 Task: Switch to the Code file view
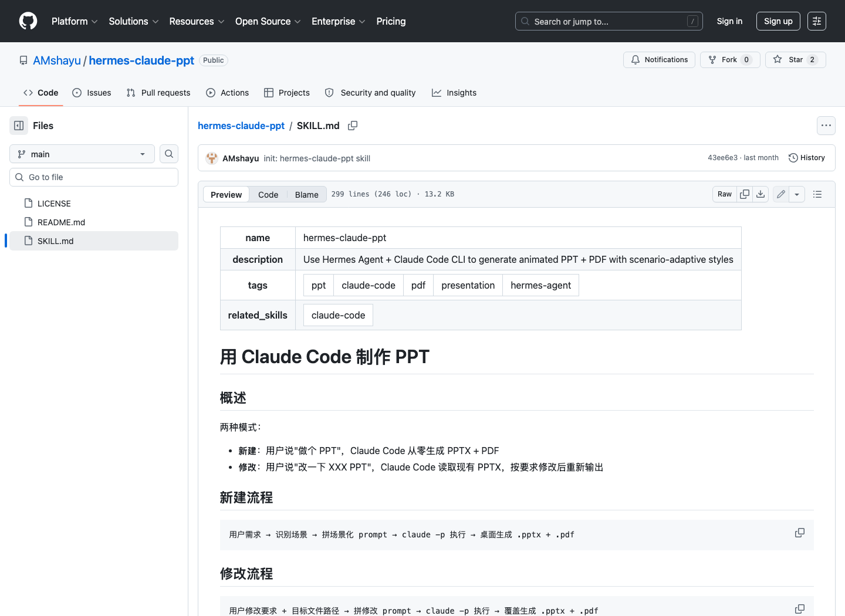coord(268,194)
